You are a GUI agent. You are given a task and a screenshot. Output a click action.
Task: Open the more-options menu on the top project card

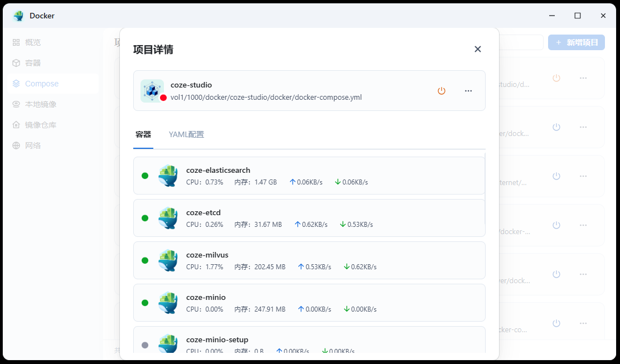coord(583,78)
